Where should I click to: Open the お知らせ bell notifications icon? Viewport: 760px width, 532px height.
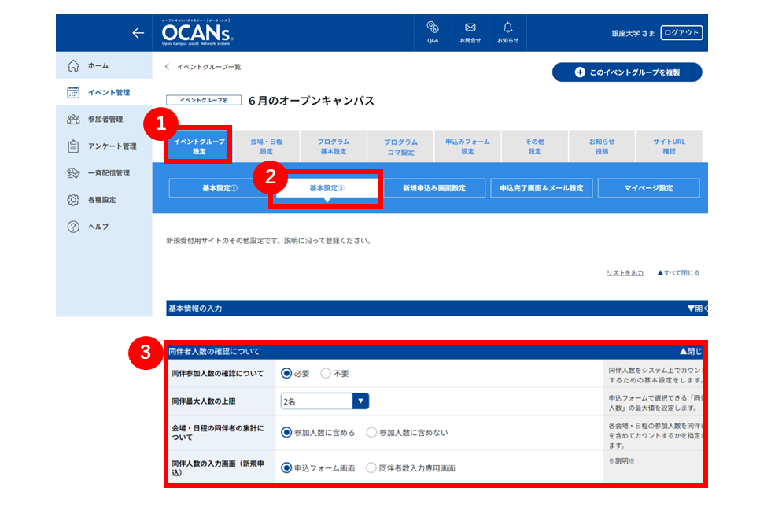pyautogui.click(x=507, y=28)
